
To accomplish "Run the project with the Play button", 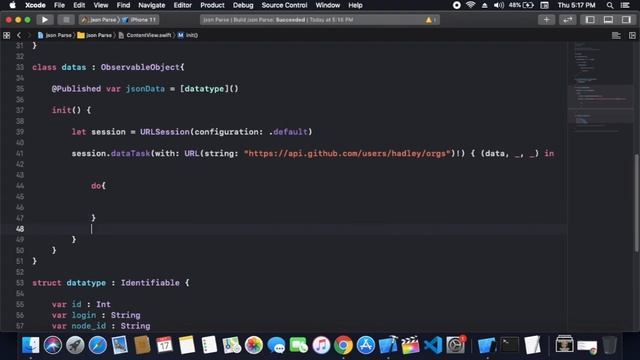I will [44, 20].
